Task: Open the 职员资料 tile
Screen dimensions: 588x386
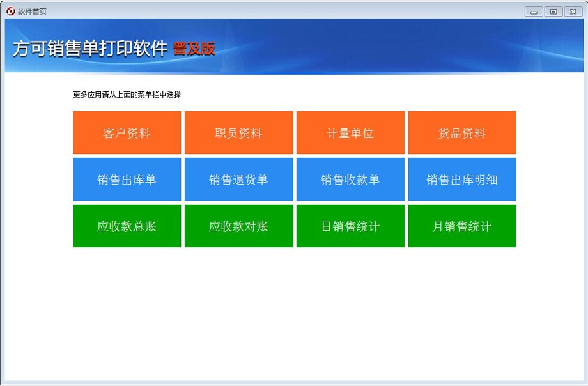Action: pos(238,132)
